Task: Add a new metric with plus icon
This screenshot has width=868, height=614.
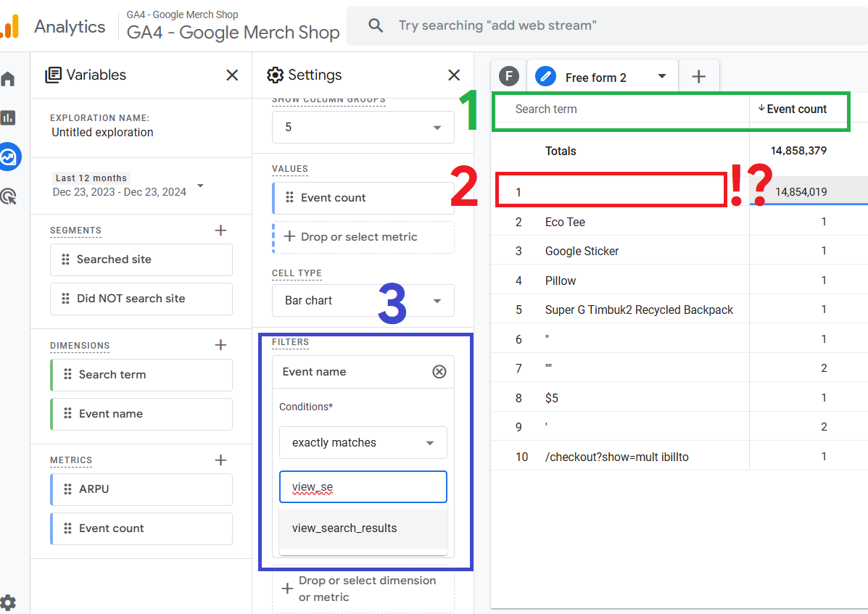Action: 220,460
